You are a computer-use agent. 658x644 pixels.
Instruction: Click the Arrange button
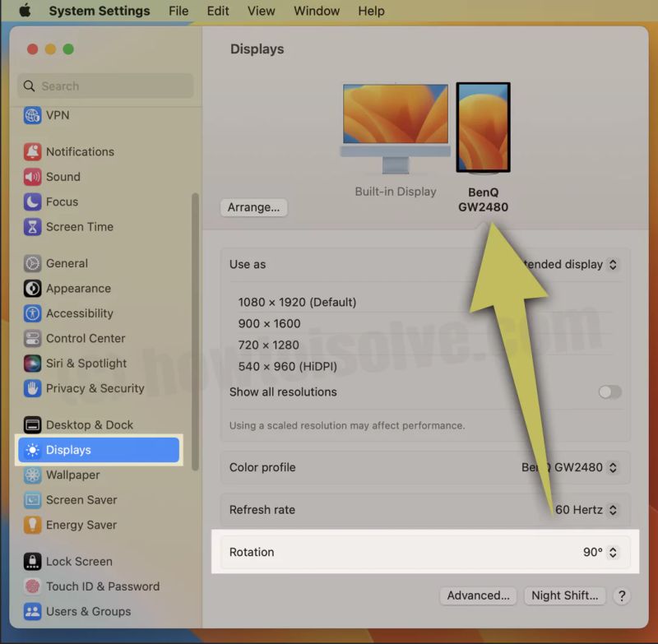253,207
